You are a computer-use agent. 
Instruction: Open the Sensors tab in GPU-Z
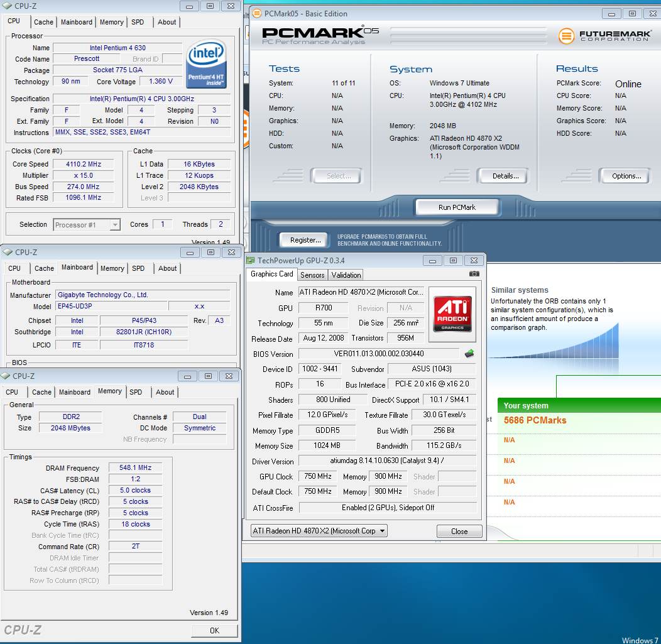312,275
